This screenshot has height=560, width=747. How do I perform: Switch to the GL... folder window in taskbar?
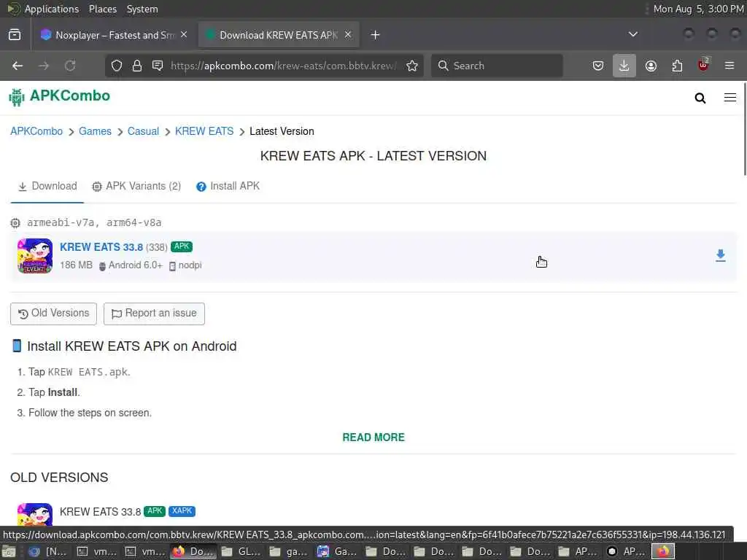pos(241,552)
